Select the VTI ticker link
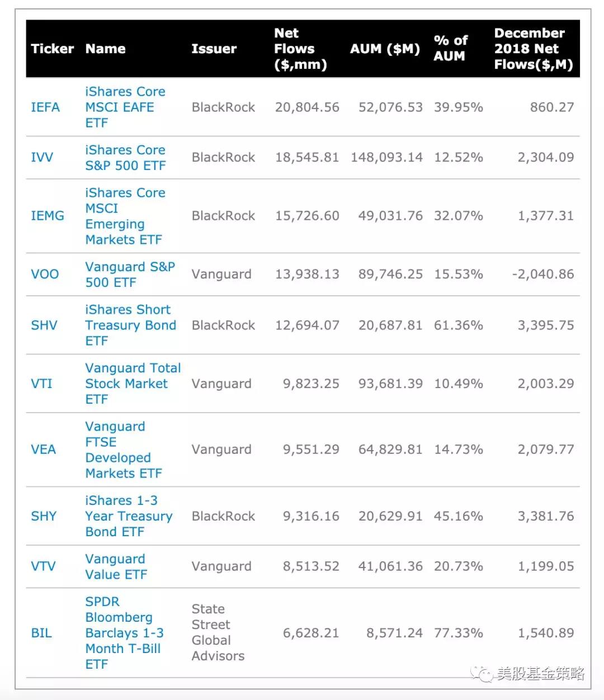The width and height of the screenshot is (604, 700). (x=41, y=384)
